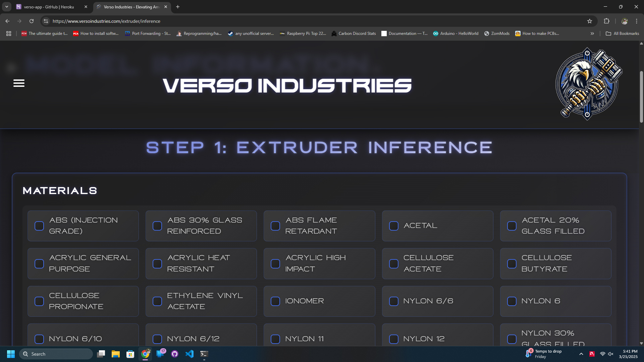Viewport: 644px width, 362px height.
Task: Open Chrome profile avatar
Action: [625, 21]
